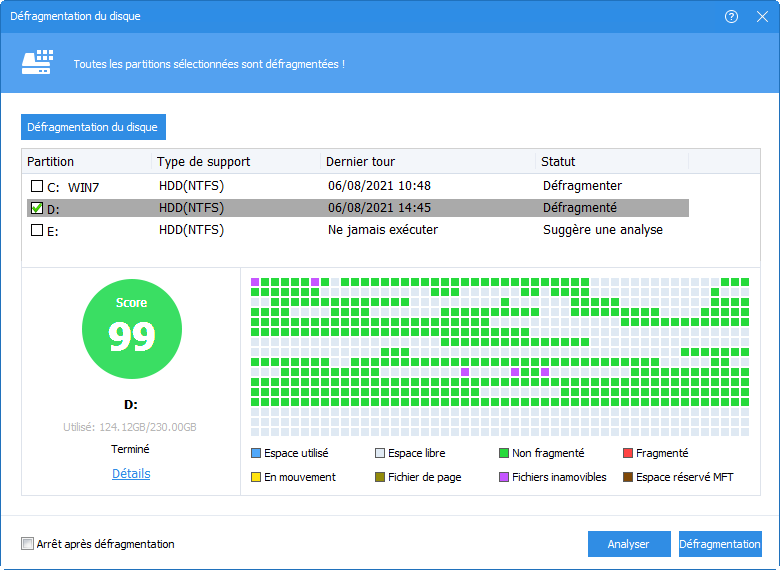Click the Analyser button
The width and height of the screenshot is (780, 570).
coord(629,544)
